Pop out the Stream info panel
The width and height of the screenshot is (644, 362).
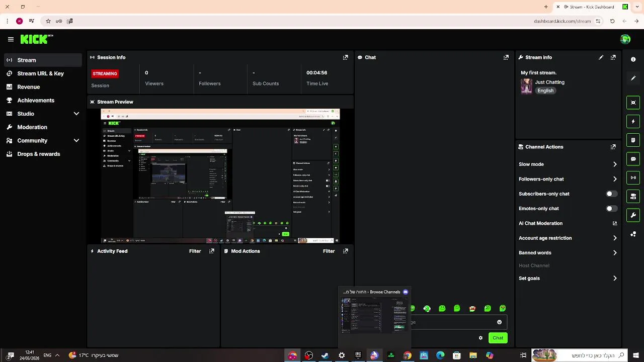pyautogui.click(x=613, y=57)
